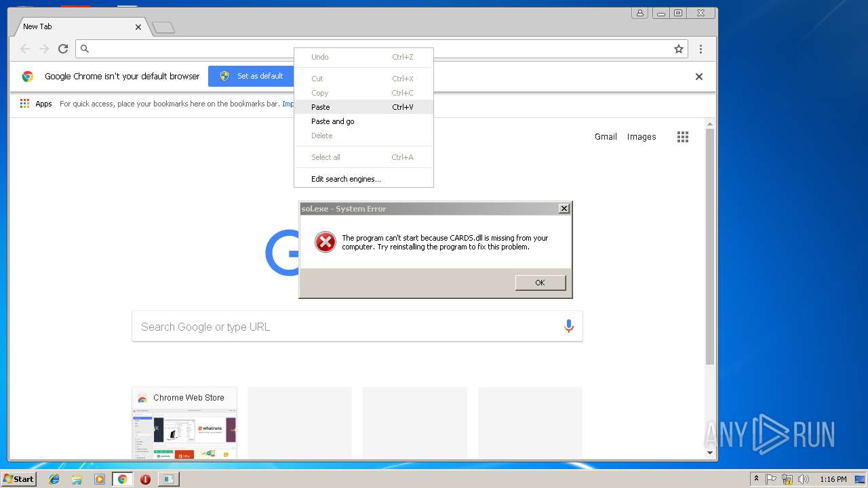
Task: Open the Google apps grid
Action: pos(683,137)
